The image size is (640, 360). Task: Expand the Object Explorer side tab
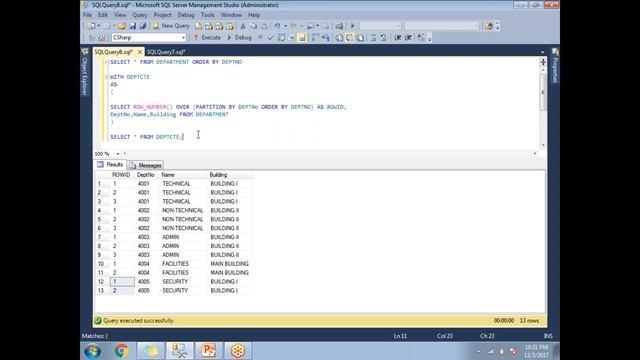tap(85, 72)
